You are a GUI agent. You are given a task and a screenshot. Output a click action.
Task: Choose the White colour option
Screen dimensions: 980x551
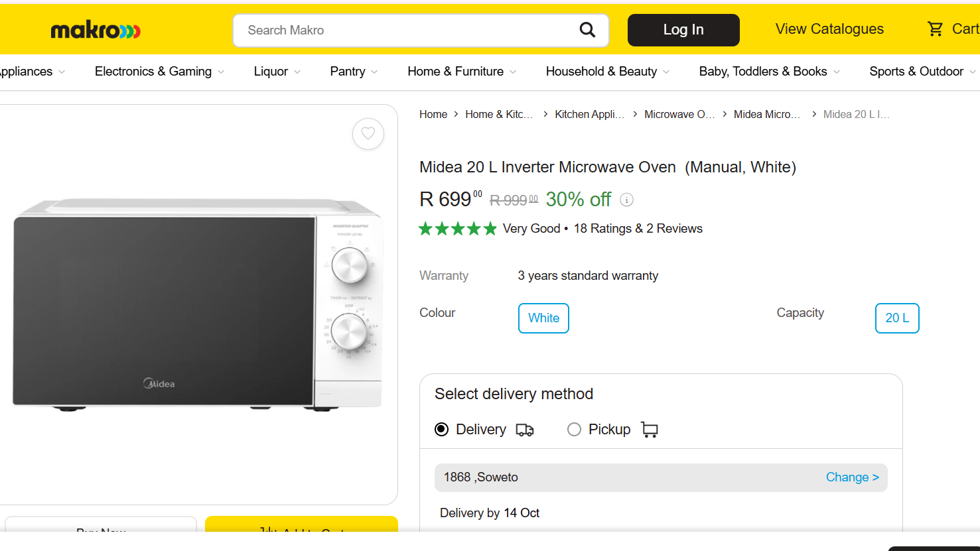[x=543, y=318]
